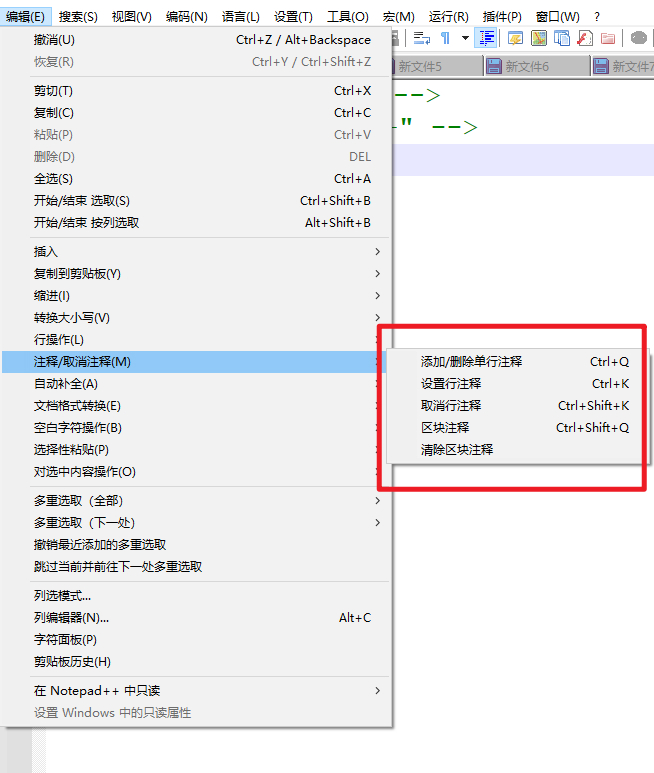Open dropdown arrow beside pilcrow icon
654x773 pixels.
[x=465, y=38]
